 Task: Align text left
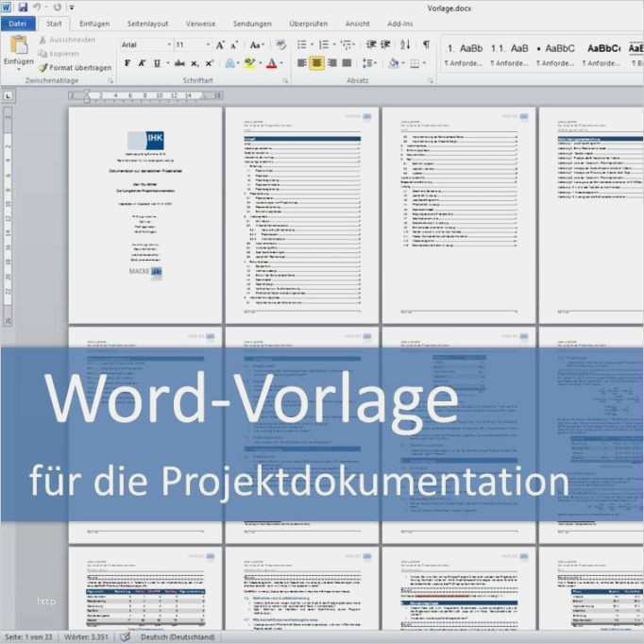pyautogui.click(x=301, y=63)
